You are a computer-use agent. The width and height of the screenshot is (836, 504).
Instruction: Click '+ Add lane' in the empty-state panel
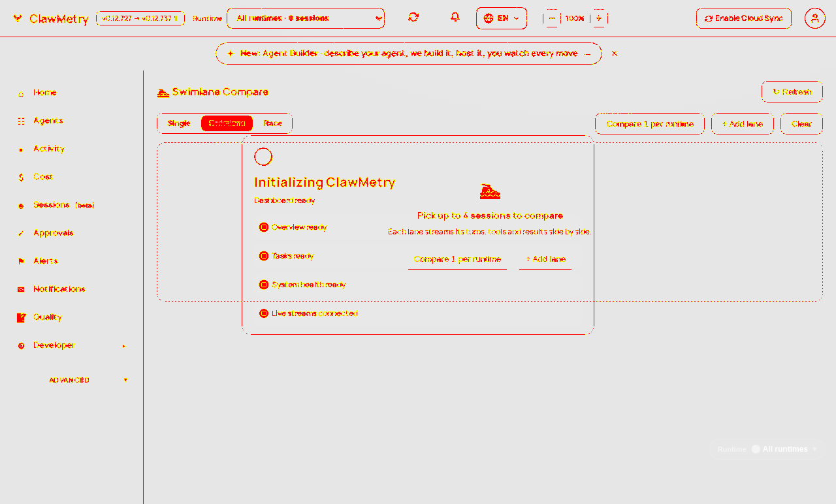click(x=545, y=259)
